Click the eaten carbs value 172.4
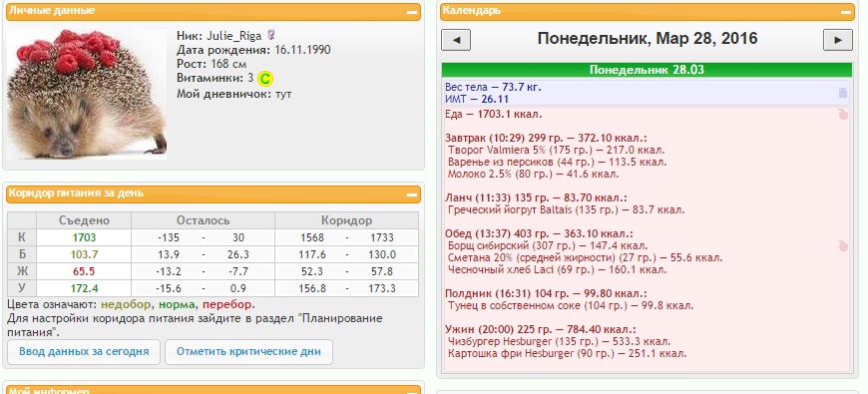This screenshot has width=868, height=394. pos(84,288)
